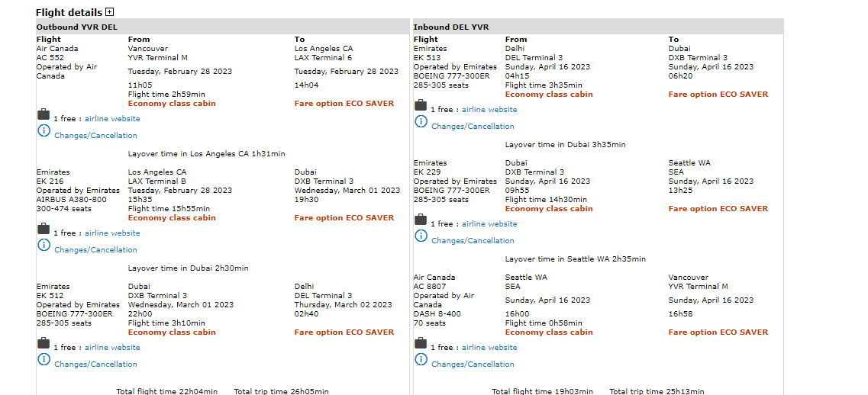Viewport: 868px width, 395px height.
Task: Open Changes/Cancellation for EK 512 Dubai to Delhi
Action: click(95, 364)
